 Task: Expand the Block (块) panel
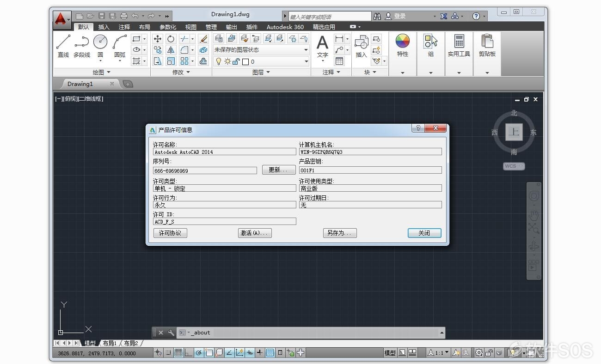pyautogui.click(x=370, y=72)
